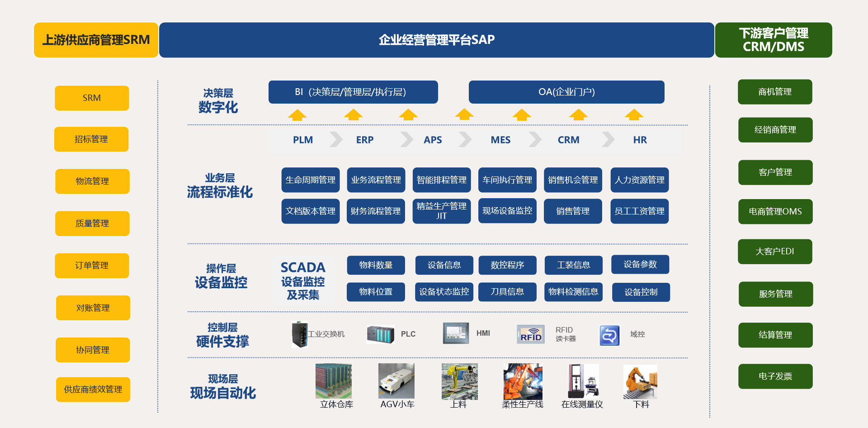Click OA(企业门户) box
The width and height of the screenshot is (868, 428).
(566, 92)
